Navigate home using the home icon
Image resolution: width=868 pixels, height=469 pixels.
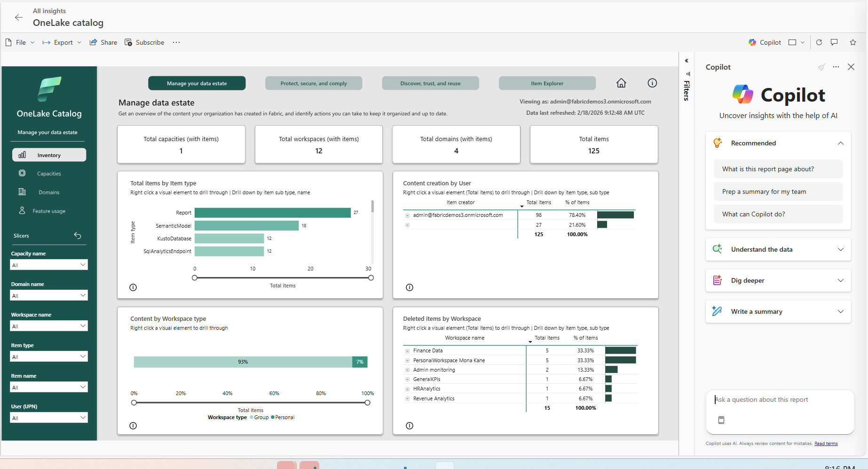click(x=621, y=83)
